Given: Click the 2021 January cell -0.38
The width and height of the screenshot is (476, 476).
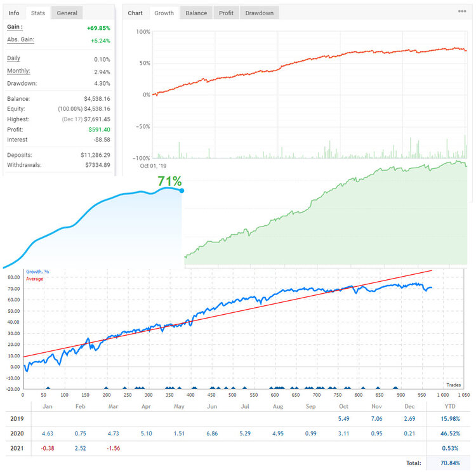Looking at the screenshot, I should coord(48,448).
